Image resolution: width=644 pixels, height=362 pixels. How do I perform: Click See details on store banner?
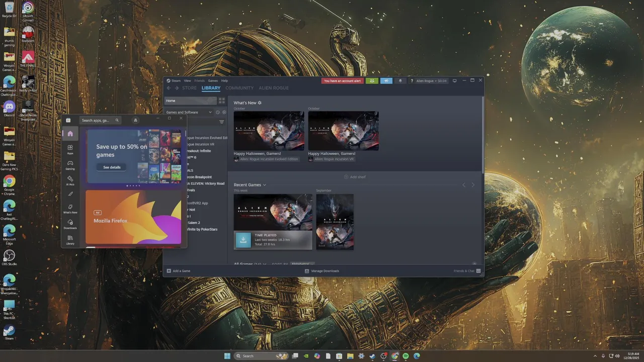pos(112,167)
